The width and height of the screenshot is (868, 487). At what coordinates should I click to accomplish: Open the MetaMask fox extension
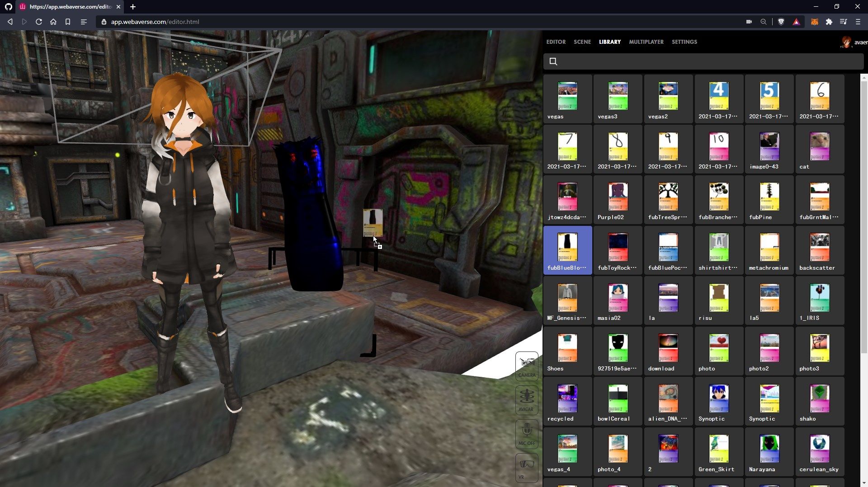pos(814,22)
